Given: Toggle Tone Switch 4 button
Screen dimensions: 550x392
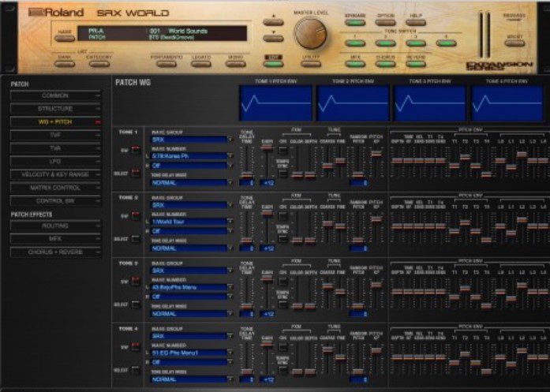Looking at the screenshot, I should click(x=446, y=43).
